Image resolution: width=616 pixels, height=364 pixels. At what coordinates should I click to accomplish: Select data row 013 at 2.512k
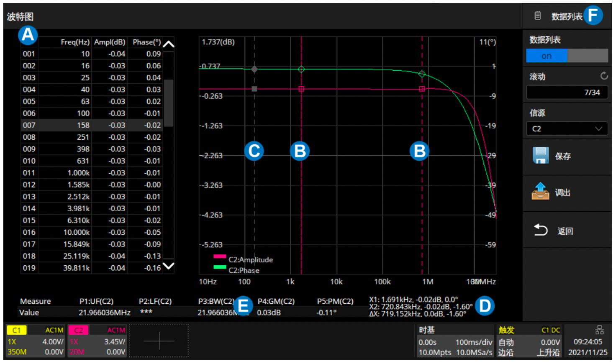pos(92,197)
